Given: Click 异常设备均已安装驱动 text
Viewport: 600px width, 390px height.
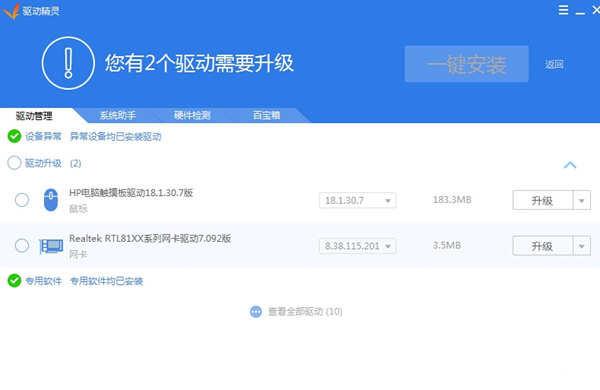Looking at the screenshot, I should coord(116,136).
